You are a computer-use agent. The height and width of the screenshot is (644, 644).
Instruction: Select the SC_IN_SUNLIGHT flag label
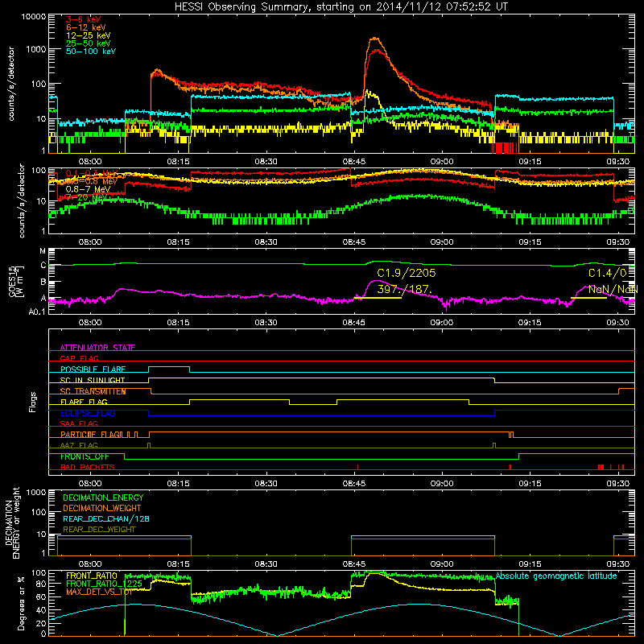click(x=93, y=380)
